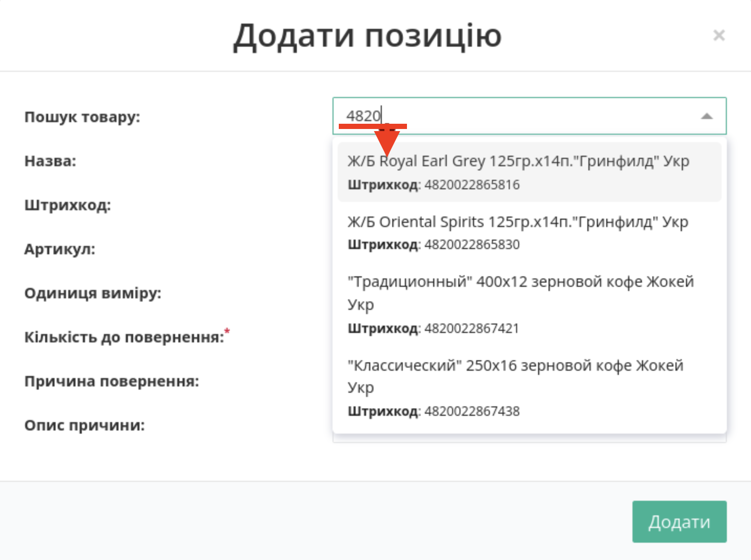Click barcode text 4820022867421
Viewport: 751px width, 560px height.
471,329
